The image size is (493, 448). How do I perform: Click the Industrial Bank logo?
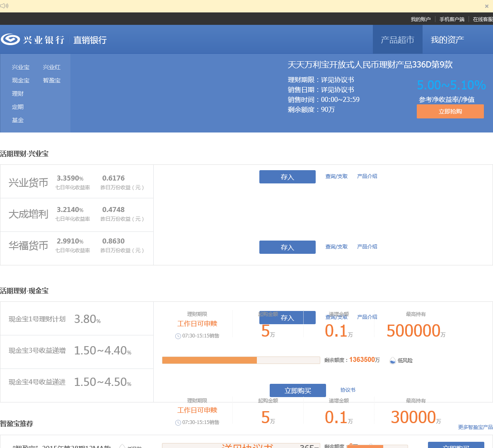pyautogui.click(x=33, y=40)
